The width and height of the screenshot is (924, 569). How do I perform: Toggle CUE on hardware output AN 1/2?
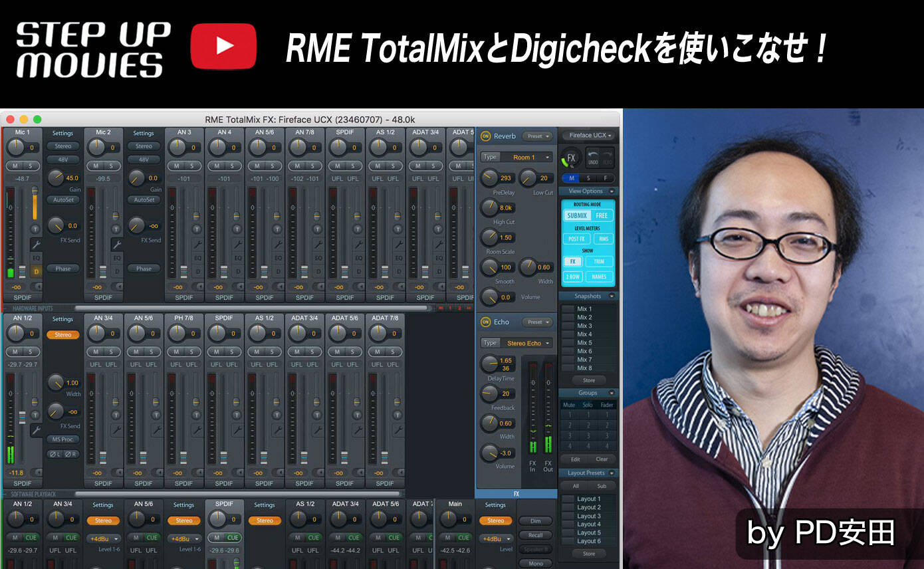click(31, 537)
